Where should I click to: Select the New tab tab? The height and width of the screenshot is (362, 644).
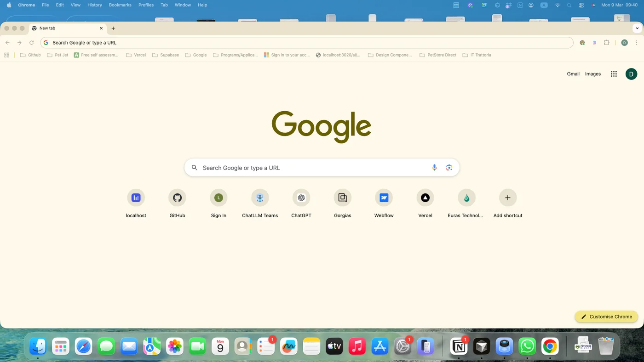pyautogui.click(x=68, y=28)
